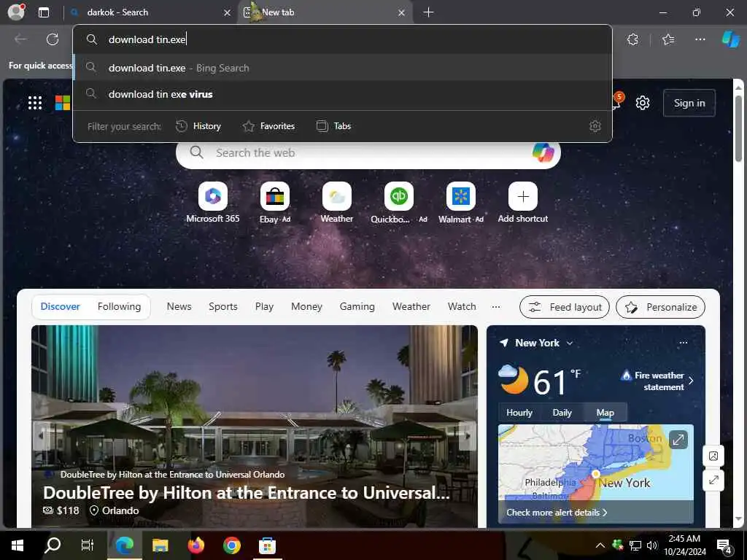
Task: Close the New tab tab
Action: click(x=401, y=13)
